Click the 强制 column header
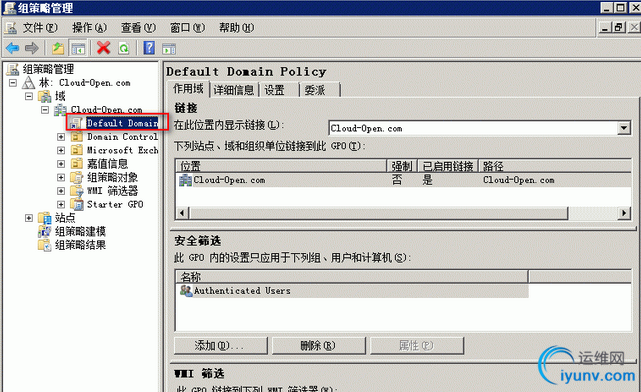Viewport: 641px width, 392px height. [402, 166]
